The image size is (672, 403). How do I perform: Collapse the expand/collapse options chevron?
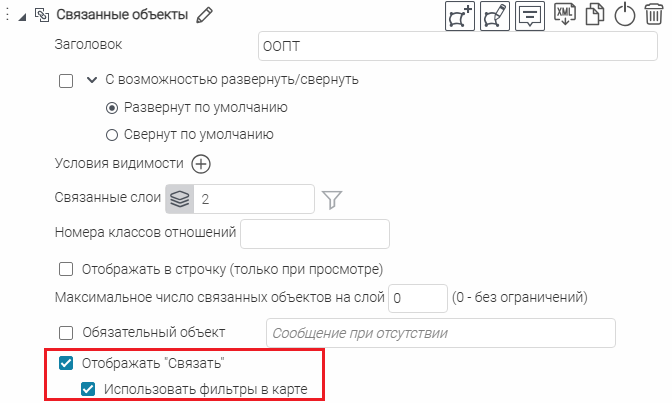point(92,80)
